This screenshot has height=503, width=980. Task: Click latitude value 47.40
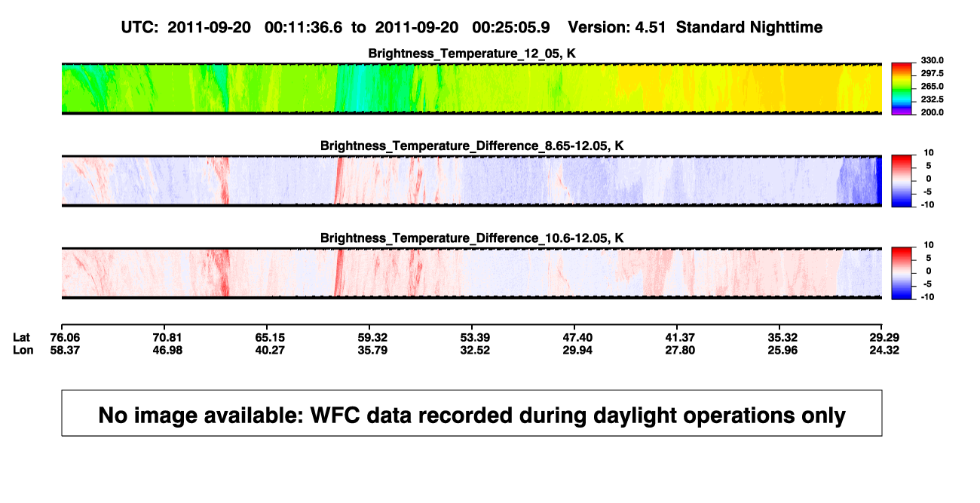tap(577, 337)
